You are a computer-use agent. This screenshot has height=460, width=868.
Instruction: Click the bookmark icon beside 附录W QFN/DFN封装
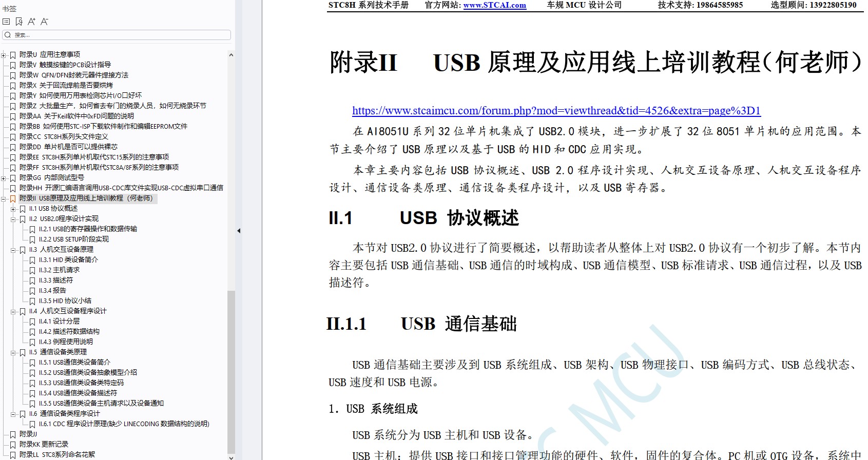tap(13, 75)
